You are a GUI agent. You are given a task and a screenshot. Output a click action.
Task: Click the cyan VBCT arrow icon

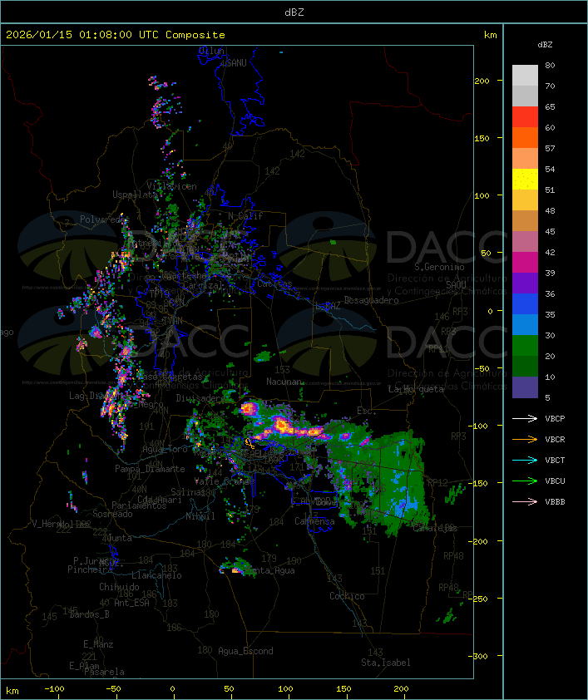(x=525, y=460)
